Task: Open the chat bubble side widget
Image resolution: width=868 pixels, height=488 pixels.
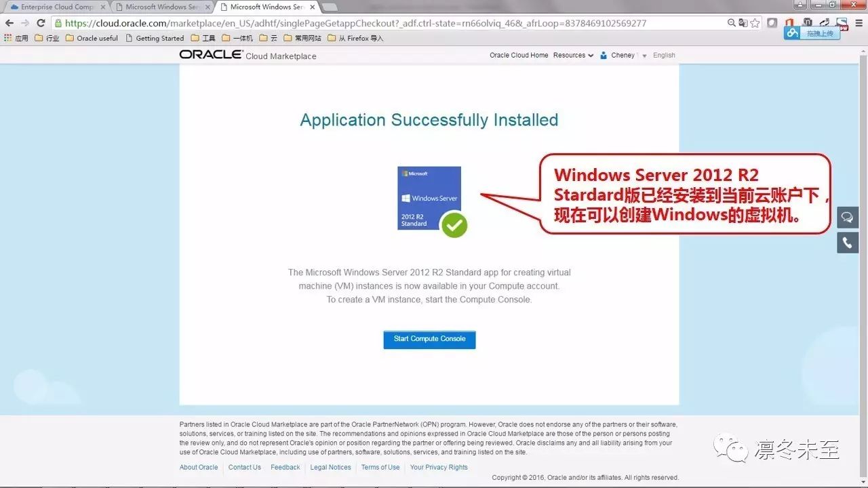Action: click(x=848, y=217)
